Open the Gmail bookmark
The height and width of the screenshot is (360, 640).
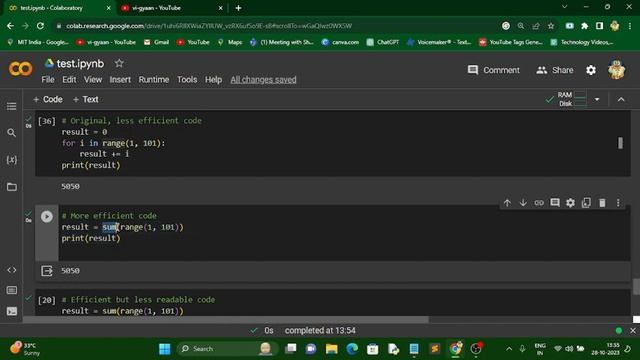tap(156, 42)
